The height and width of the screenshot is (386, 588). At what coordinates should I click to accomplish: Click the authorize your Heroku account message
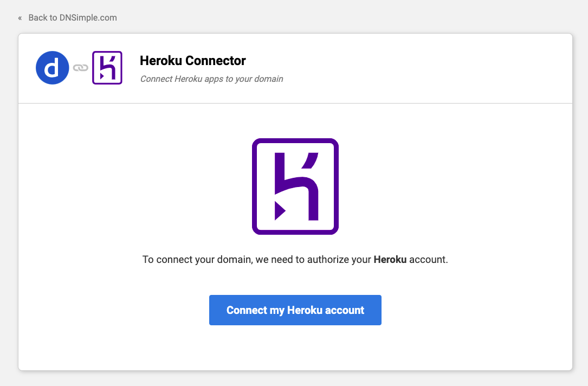click(x=295, y=260)
